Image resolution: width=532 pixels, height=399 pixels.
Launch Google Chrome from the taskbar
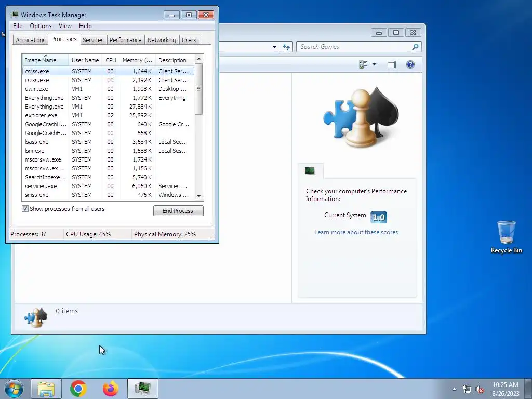coord(78,389)
